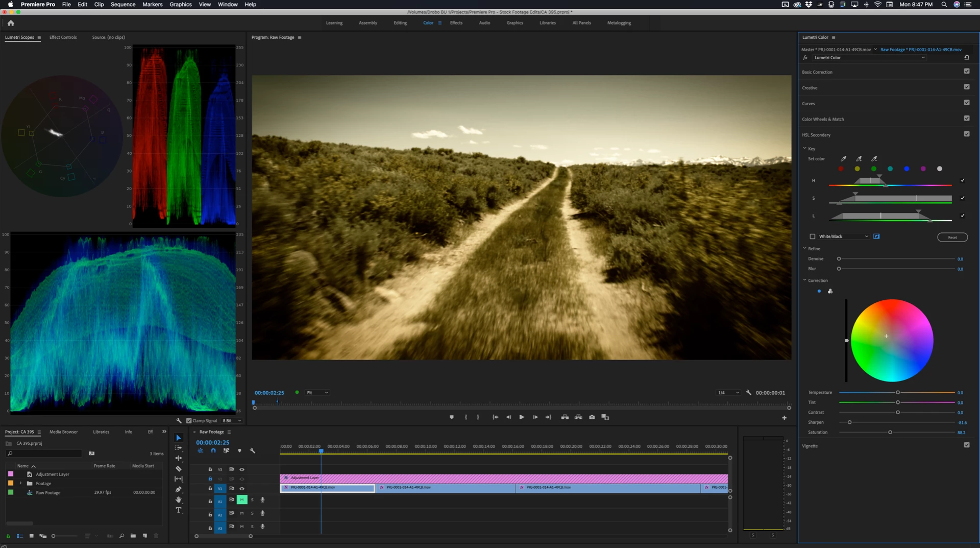Toggle the Vignette checkbox
Image resolution: width=980 pixels, height=548 pixels.
pyautogui.click(x=967, y=445)
